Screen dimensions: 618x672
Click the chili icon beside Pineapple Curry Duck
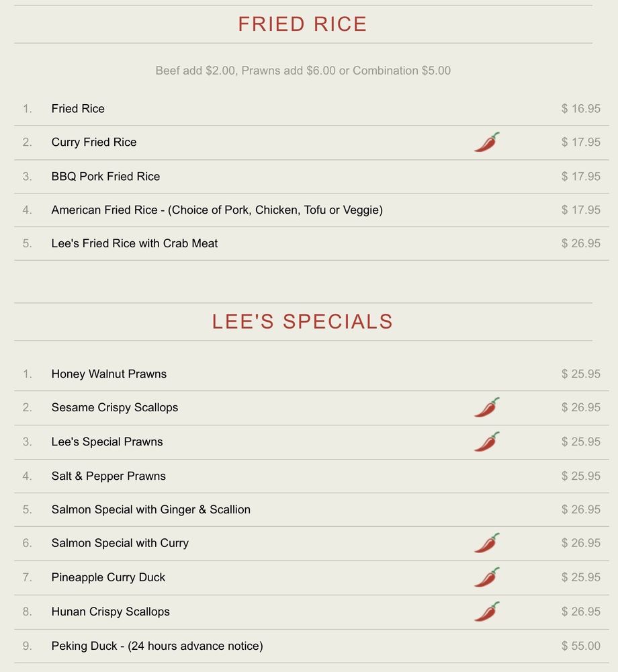tap(486, 577)
